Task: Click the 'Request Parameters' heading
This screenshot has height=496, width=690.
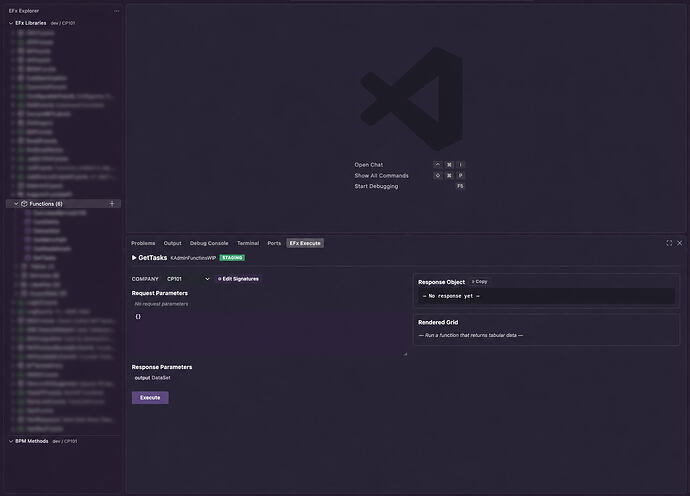Action: coord(160,293)
